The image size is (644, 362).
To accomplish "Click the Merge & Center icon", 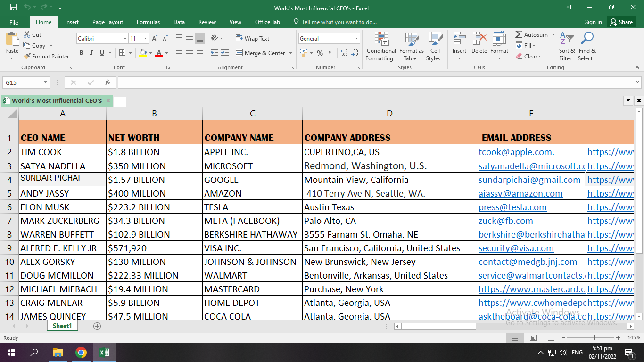I will pyautogui.click(x=239, y=53).
